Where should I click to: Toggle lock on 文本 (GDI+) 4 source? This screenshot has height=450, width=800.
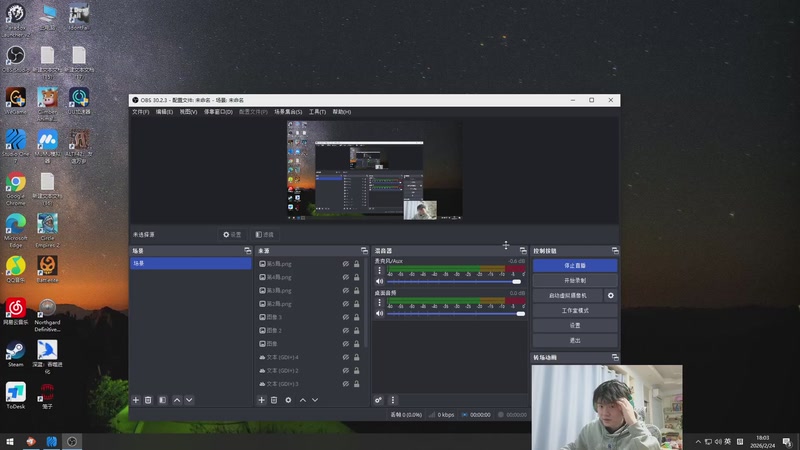click(357, 357)
